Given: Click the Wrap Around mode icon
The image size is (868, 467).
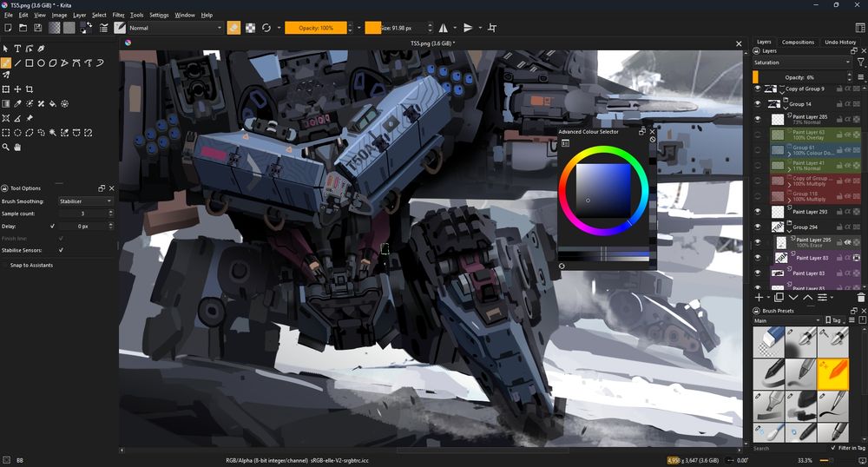Looking at the screenshot, I should tap(492, 28).
